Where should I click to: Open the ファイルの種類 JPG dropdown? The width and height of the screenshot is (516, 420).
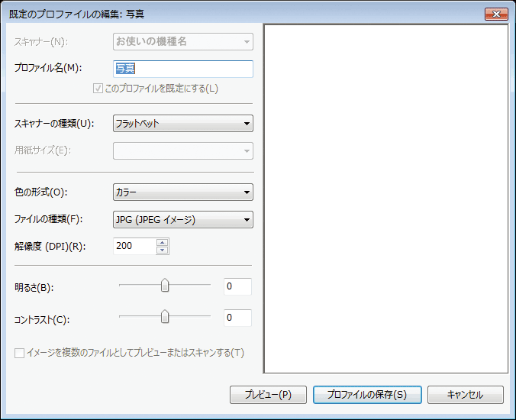(182, 220)
